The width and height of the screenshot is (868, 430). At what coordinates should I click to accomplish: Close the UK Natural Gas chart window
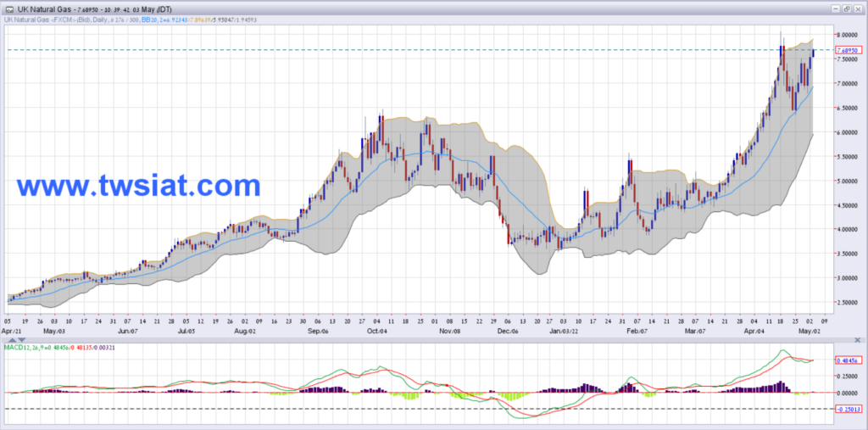click(x=856, y=9)
